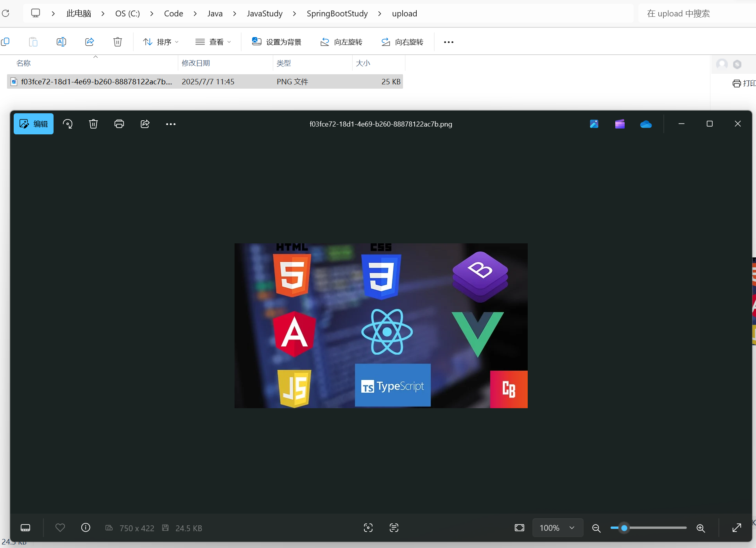Enter fullscreen with the diagonal arrows icon
Screen dimensions: 756x548
tap(736, 528)
